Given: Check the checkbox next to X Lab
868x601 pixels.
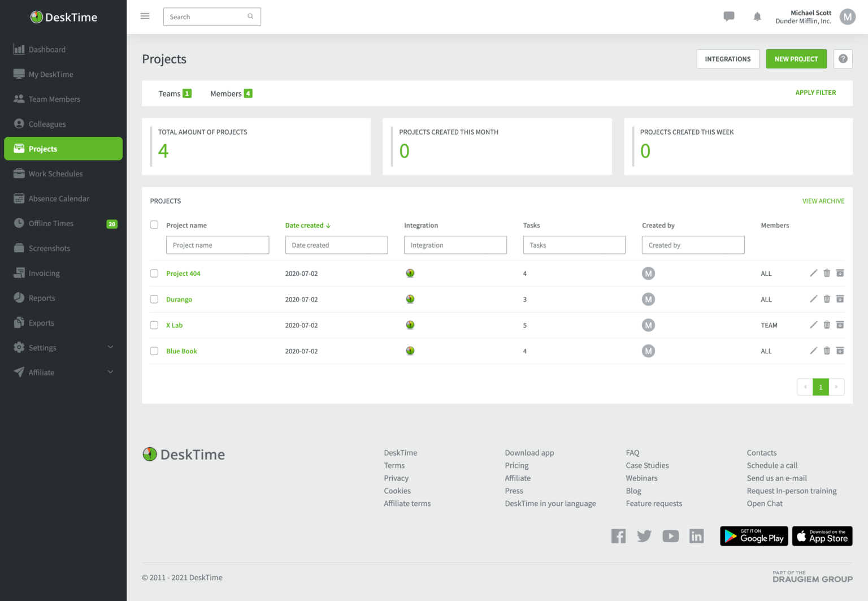Looking at the screenshot, I should point(154,325).
